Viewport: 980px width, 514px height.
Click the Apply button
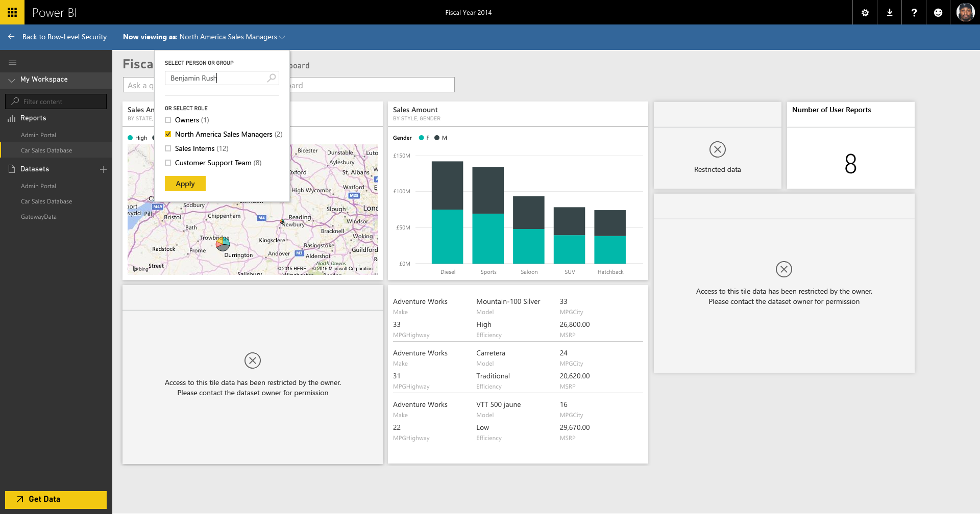(185, 184)
